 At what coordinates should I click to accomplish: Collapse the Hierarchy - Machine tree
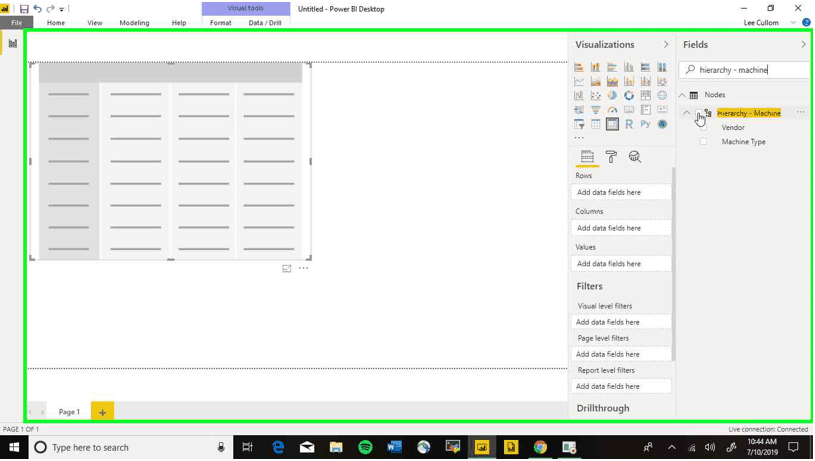pos(687,113)
